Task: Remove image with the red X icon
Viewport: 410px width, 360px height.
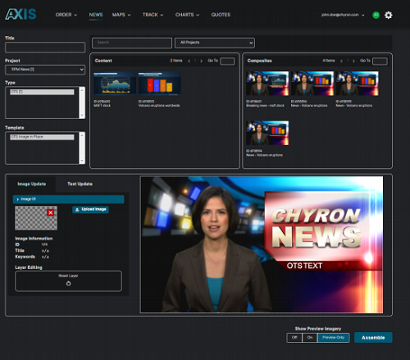Action: [50, 212]
